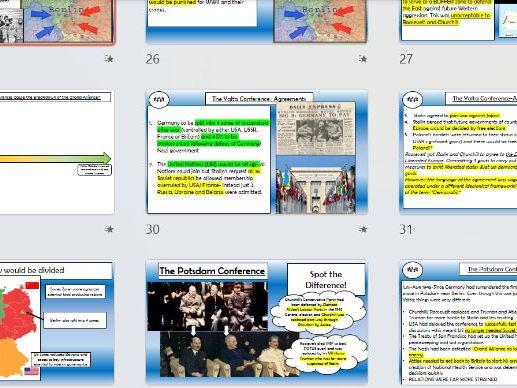Click the animation star under the green arrow timeline slide

109,229
